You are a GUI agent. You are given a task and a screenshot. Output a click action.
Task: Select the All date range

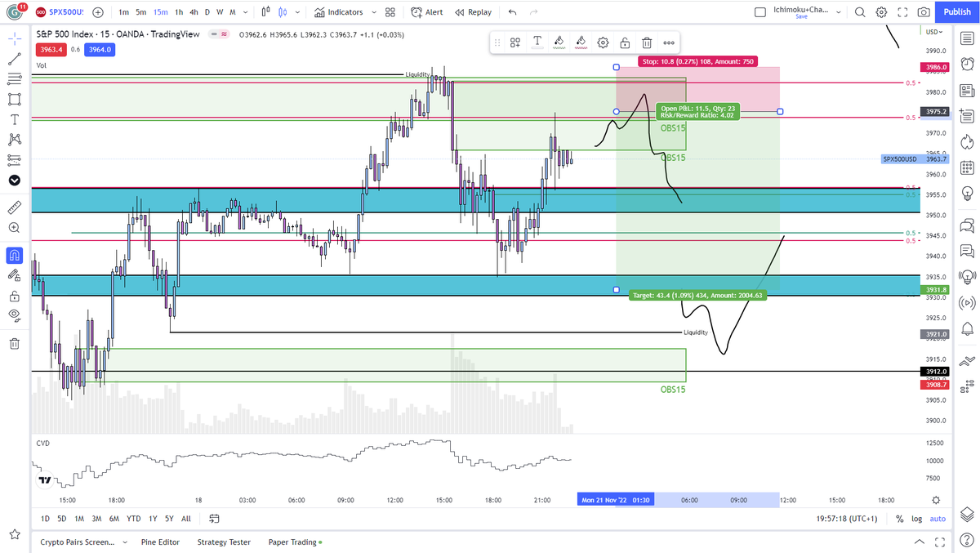[x=186, y=519]
